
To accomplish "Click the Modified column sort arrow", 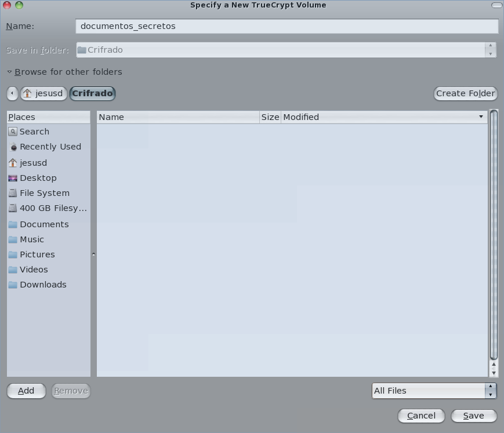I will (481, 117).
